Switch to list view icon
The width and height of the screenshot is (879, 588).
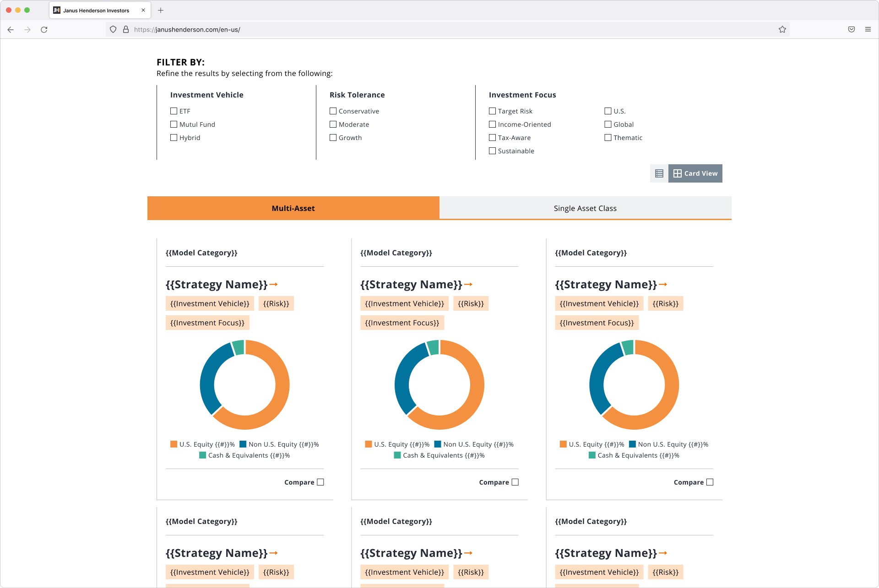click(x=659, y=173)
